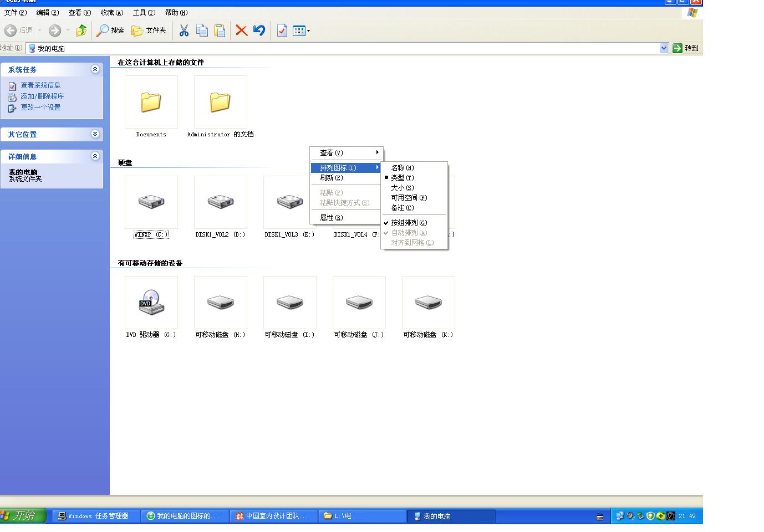Click the Windows flag logo throbber
Screen dimensions: 764x532
[x=692, y=12]
